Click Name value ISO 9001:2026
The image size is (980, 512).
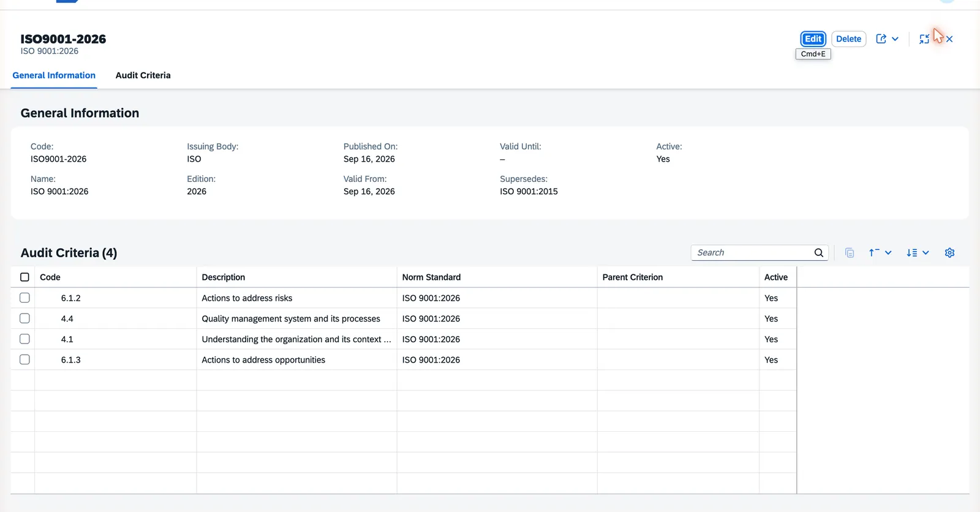[x=59, y=192]
